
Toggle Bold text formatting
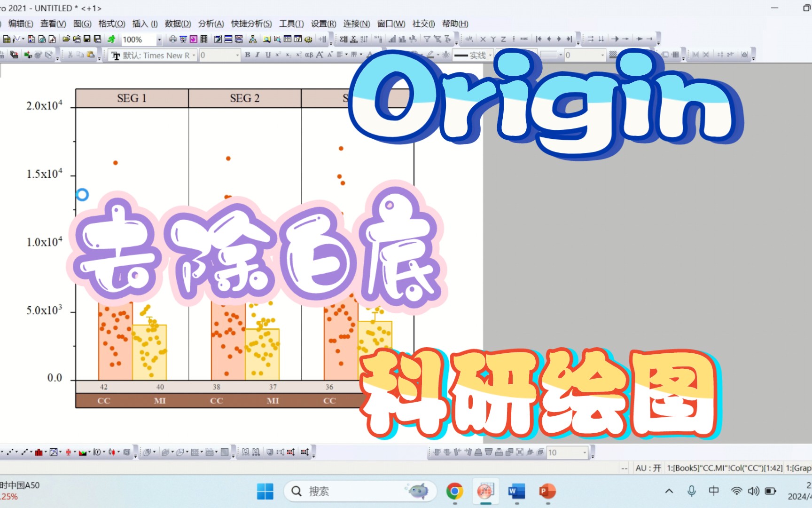pyautogui.click(x=247, y=55)
